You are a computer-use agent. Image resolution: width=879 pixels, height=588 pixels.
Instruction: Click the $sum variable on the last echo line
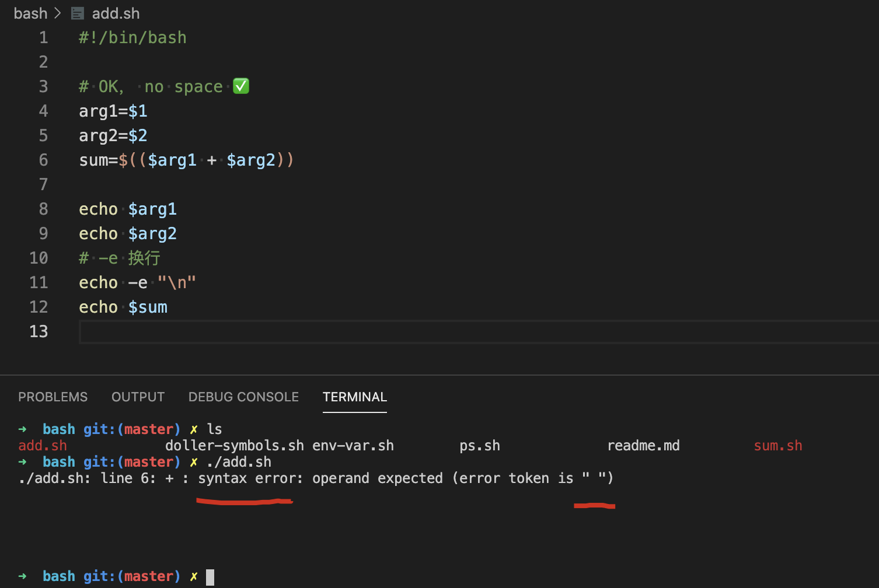click(x=148, y=307)
